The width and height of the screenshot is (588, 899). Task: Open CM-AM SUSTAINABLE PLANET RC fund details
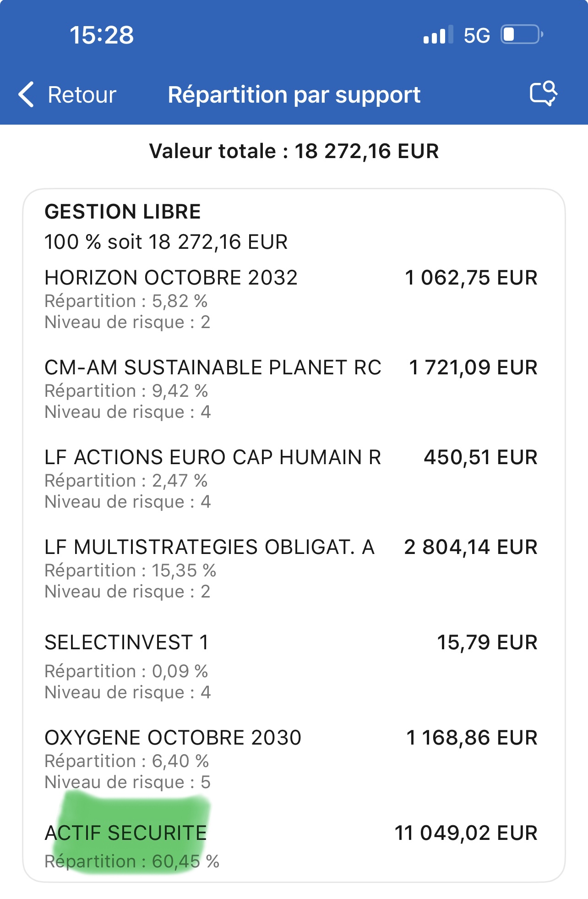click(212, 367)
